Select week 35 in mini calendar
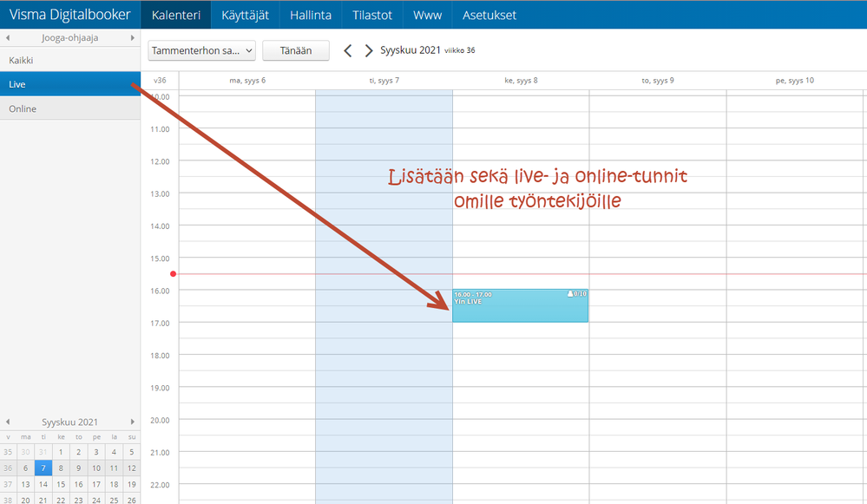This screenshot has height=504, width=867. pyautogui.click(x=8, y=452)
